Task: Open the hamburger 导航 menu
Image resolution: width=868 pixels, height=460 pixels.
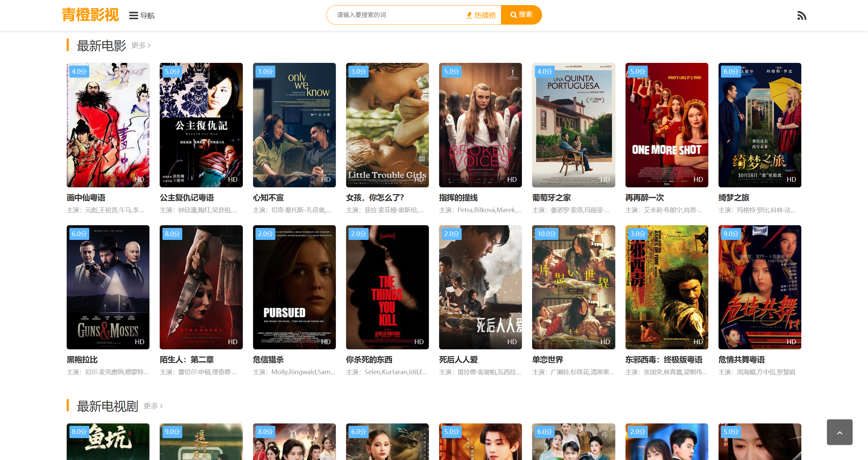Action: (x=142, y=15)
